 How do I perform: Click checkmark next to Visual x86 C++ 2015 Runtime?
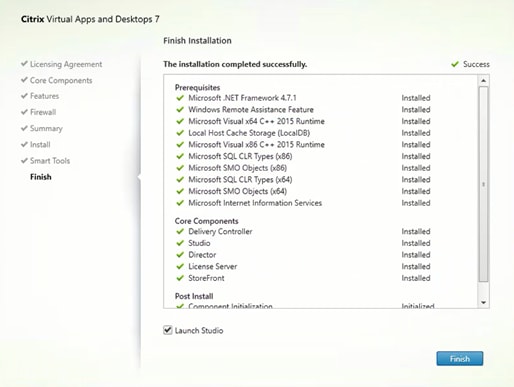[x=180, y=145]
